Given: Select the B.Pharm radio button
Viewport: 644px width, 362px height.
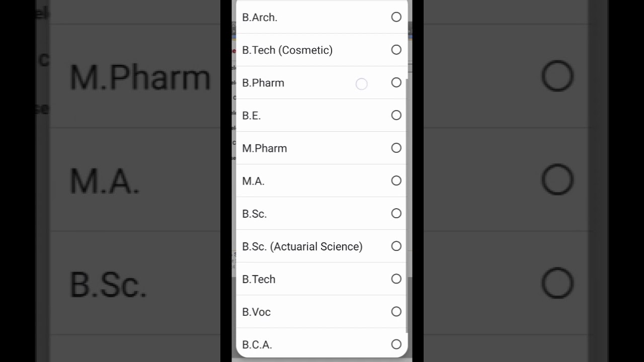Looking at the screenshot, I should point(396,82).
